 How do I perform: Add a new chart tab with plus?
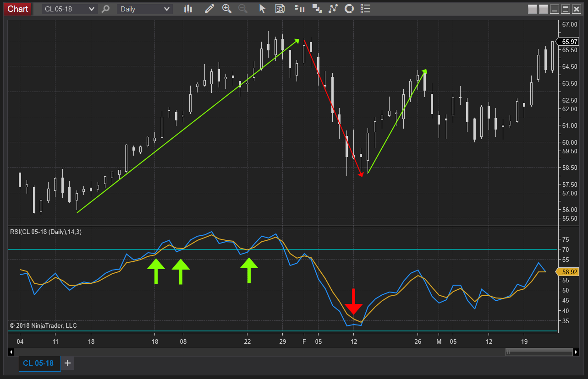coord(67,363)
